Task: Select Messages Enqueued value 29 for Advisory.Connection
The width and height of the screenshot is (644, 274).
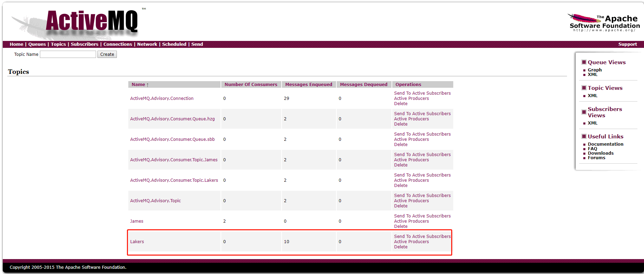Action: tap(286, 99)
